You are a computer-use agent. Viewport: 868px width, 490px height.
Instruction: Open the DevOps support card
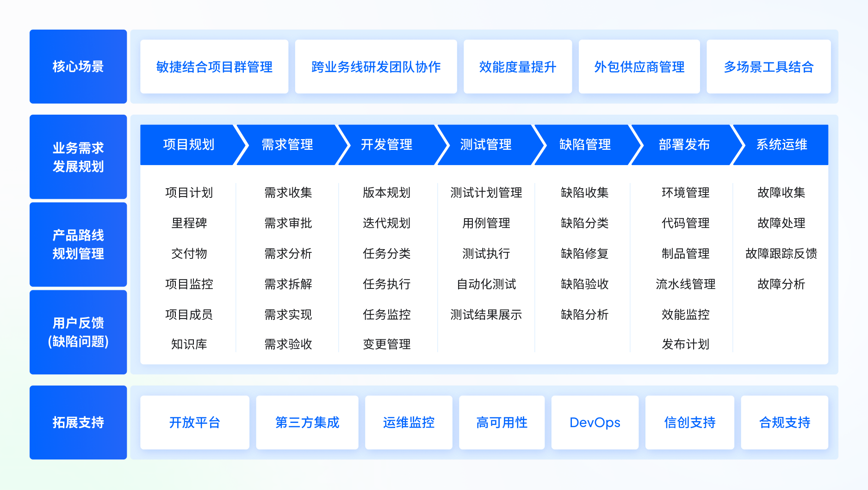[x=595, y=422]
